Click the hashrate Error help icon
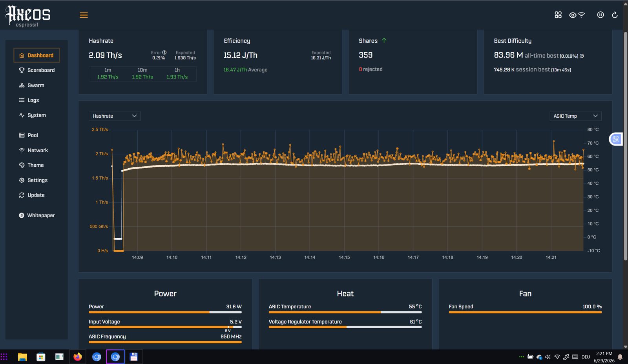 [x=164, y=53]
